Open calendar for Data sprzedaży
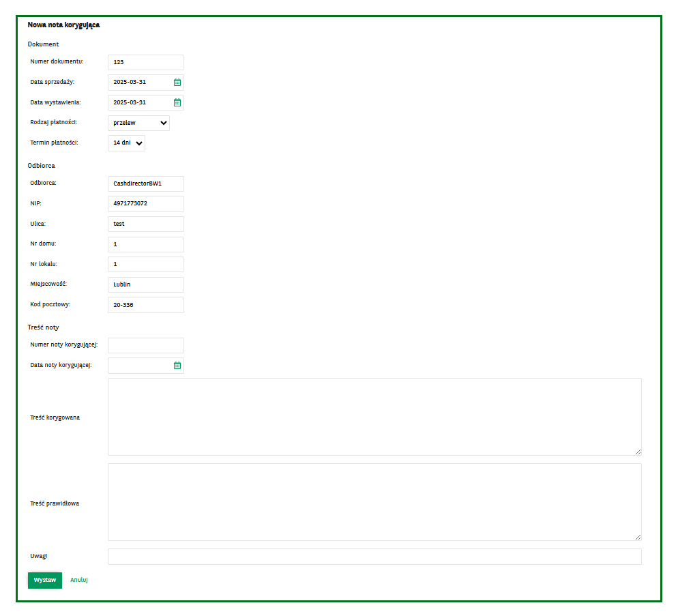The height and width of the screenshot is (616, 678). [177, 82]
